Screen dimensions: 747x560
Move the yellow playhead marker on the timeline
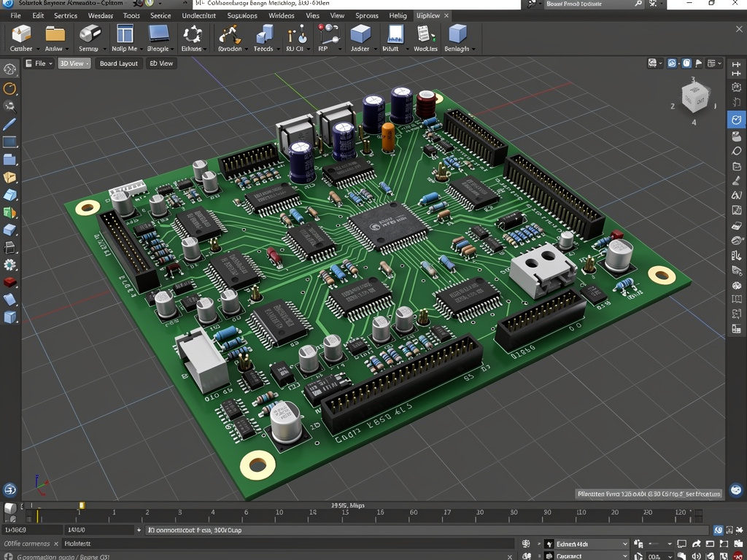(82, 505)
